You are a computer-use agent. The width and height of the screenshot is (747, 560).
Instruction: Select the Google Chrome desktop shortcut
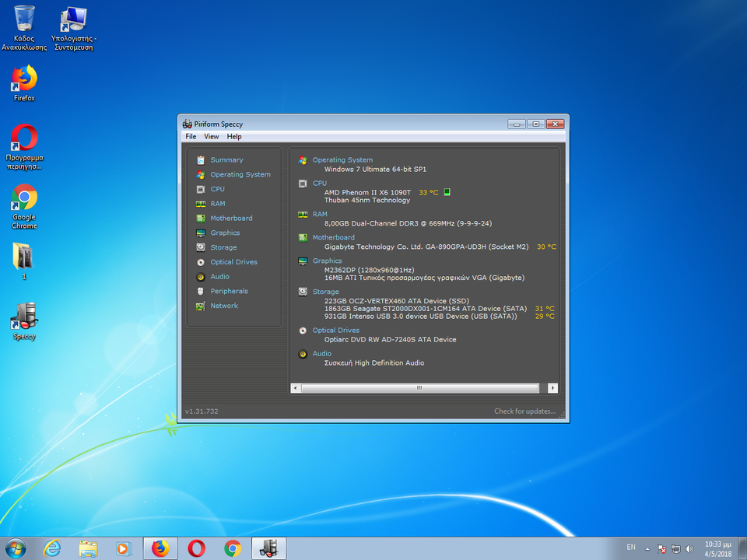point(24,207)
